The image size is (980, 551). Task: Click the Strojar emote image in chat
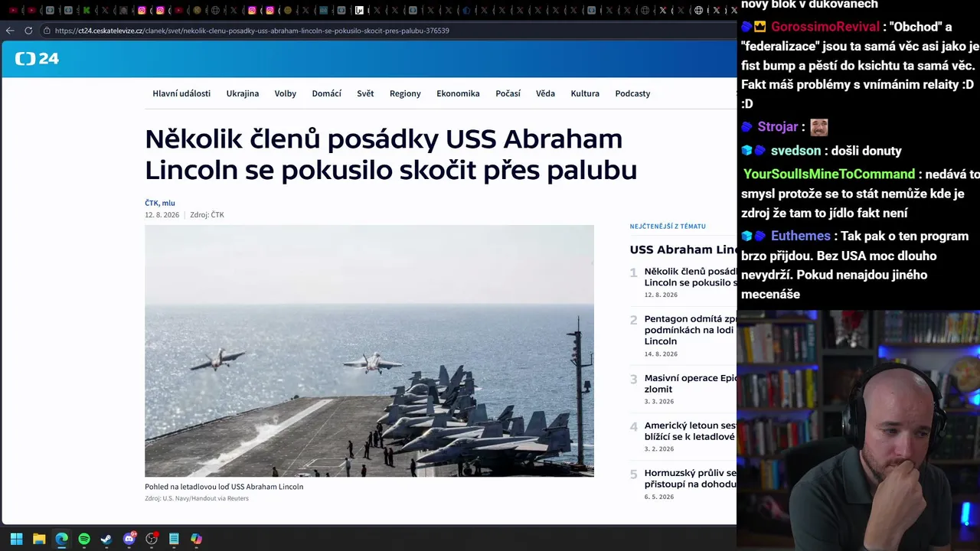coord(819,127)
